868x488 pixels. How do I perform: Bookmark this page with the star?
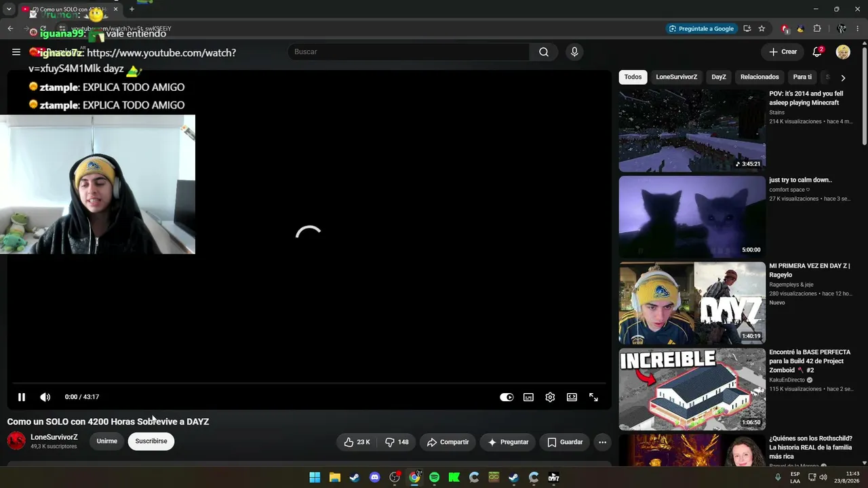click(762, 28)
